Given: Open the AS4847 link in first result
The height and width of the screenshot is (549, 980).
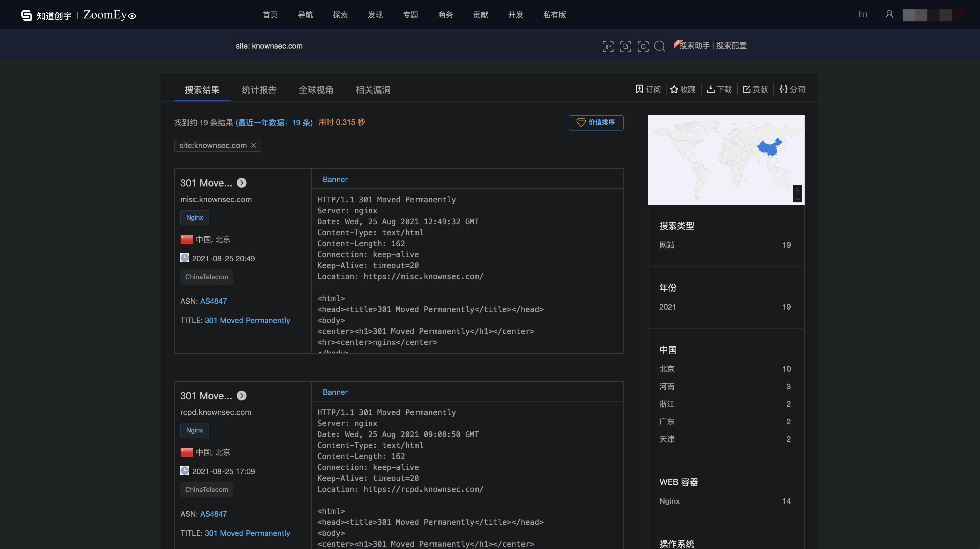Looking at the screenshot, I should [213, 301].
